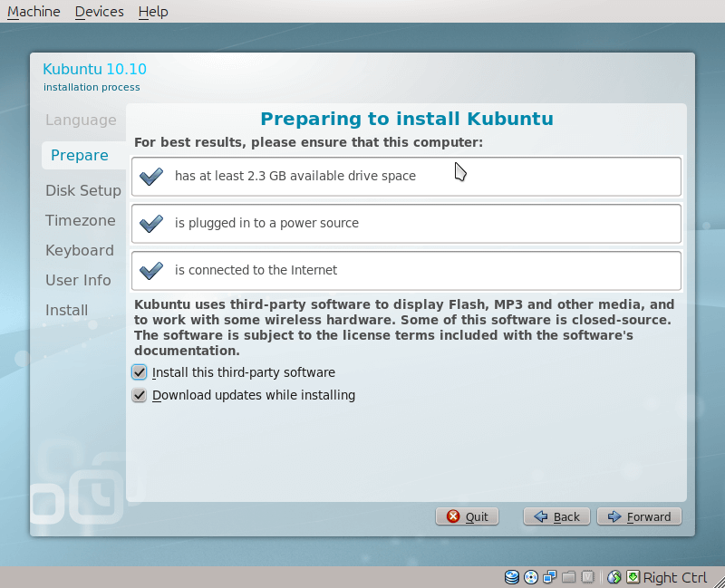
Task: Open the network adapters status icon
Action: click(x=550, y=577)
